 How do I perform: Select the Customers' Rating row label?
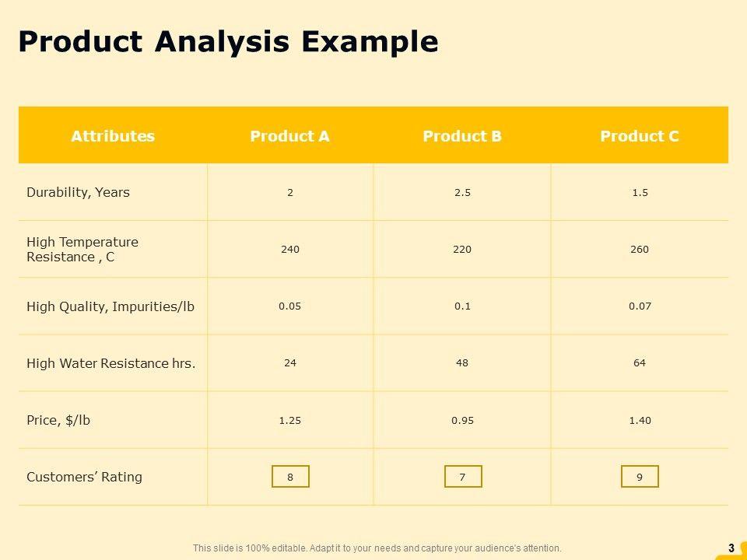(x=84, y=477)
